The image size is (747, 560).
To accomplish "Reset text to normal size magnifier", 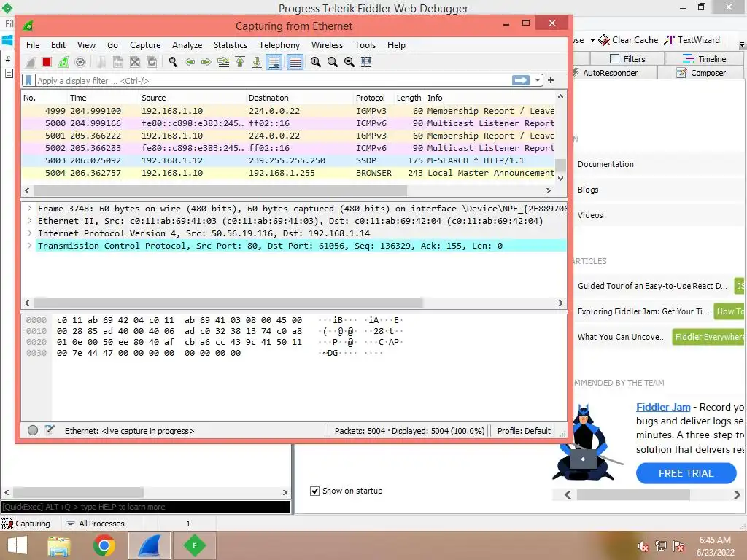I will (349, 62).
